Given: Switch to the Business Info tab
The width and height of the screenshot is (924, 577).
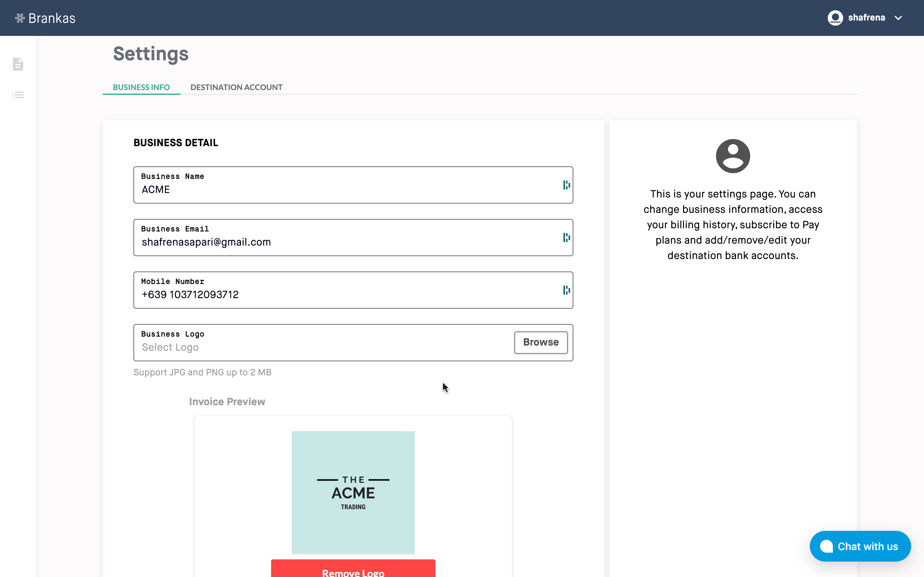Looking at the screenshot, I should [x=141, y=88].
